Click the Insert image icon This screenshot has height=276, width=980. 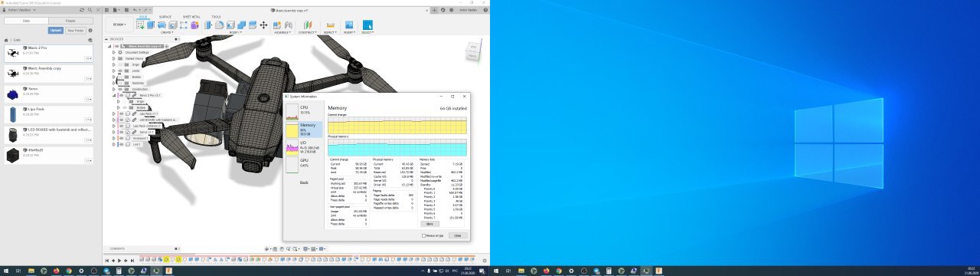point(349,25)
